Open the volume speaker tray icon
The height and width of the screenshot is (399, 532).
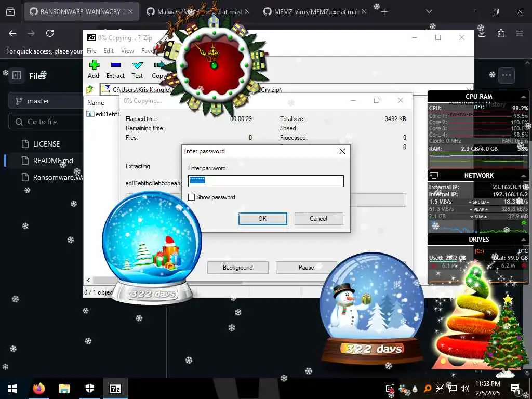(465, 389)
